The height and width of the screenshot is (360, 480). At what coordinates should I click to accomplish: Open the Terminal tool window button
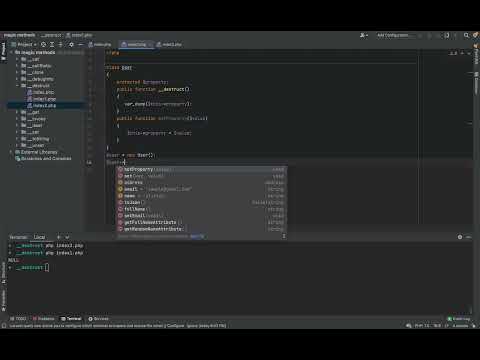coord(71,319)
